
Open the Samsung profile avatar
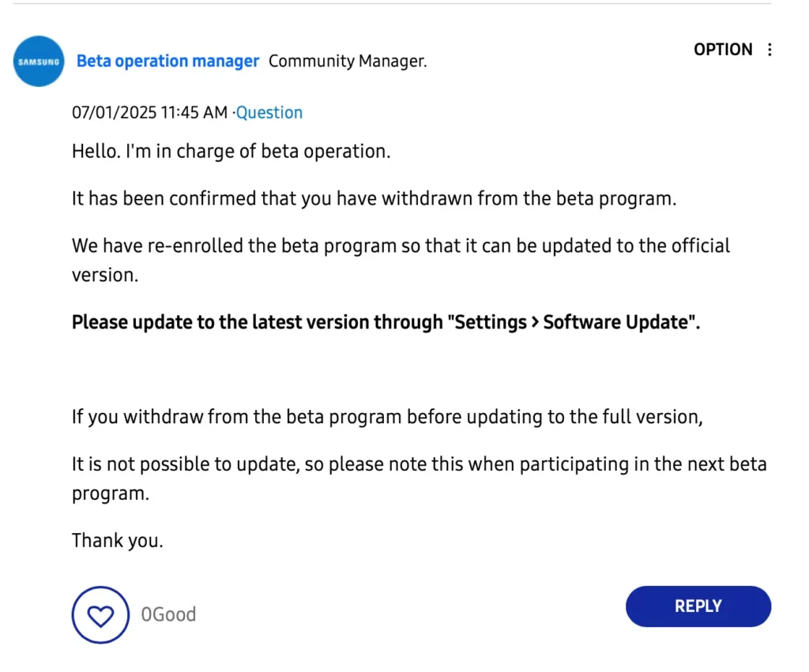pyautogui.click(x=39, y=62)
